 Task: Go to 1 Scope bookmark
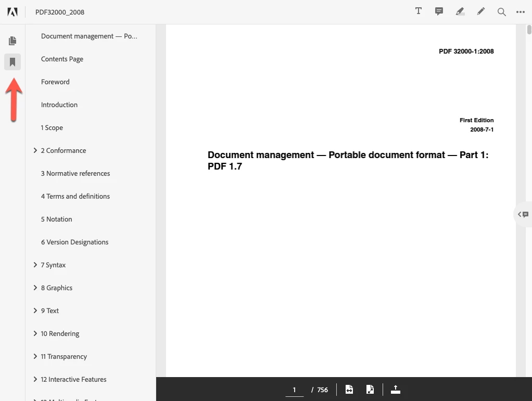[x=52, y=127]
